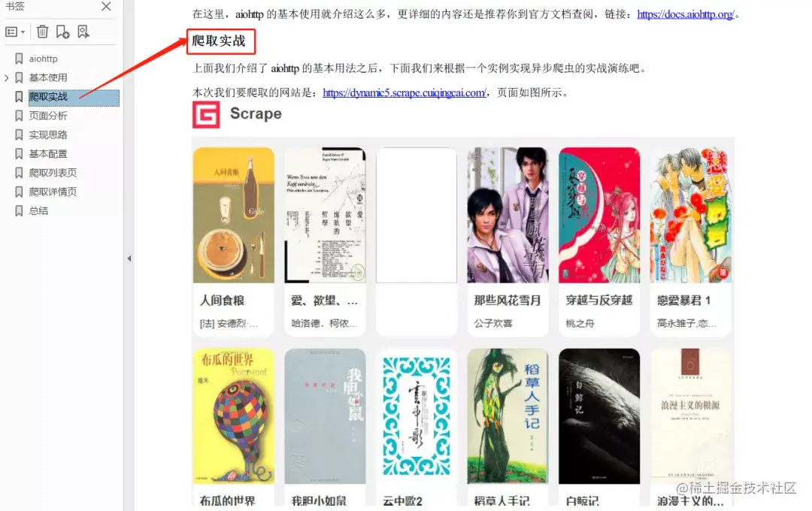Collapse the sidebar with the left arrow handle
The image size is (812, 511).
coord(129,259)
